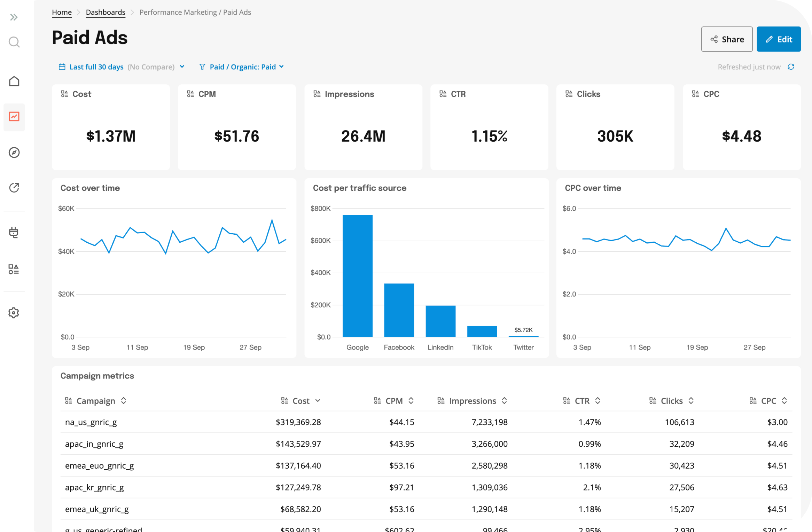Click the Share button

(727, 39)
